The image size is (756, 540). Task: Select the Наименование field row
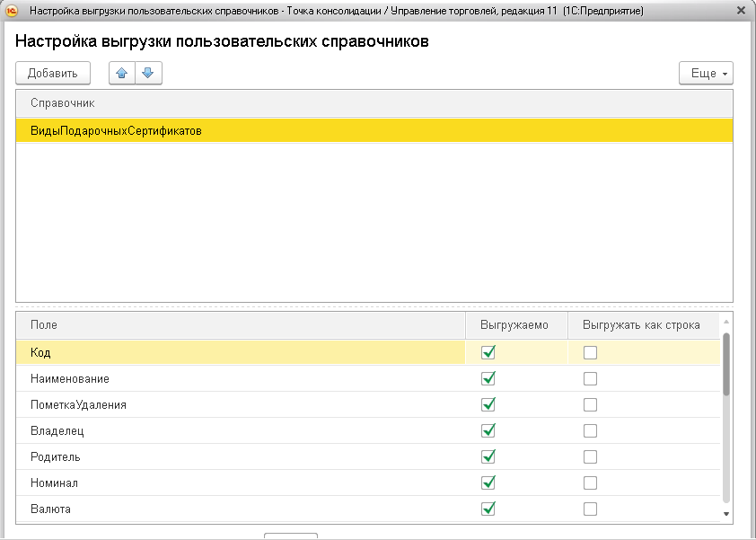368,378
